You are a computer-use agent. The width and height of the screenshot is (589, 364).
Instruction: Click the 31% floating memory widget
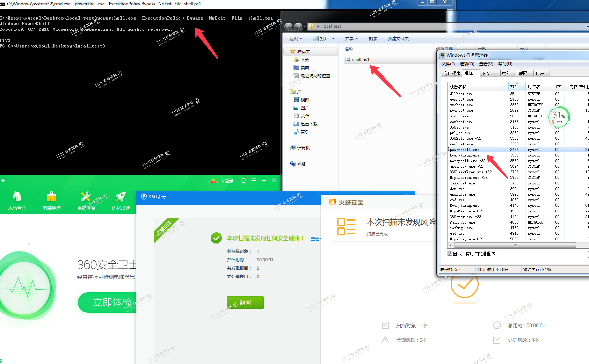click(558, 118)
